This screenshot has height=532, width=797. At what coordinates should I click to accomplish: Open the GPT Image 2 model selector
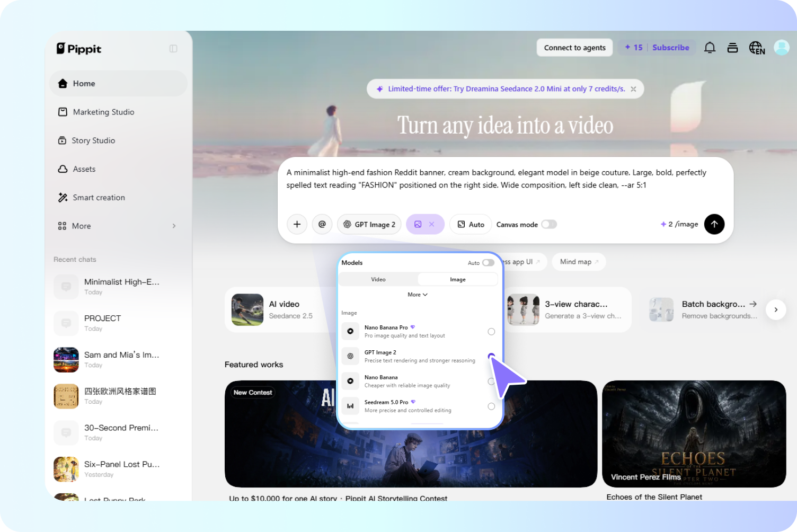click(x=369, y=224)
